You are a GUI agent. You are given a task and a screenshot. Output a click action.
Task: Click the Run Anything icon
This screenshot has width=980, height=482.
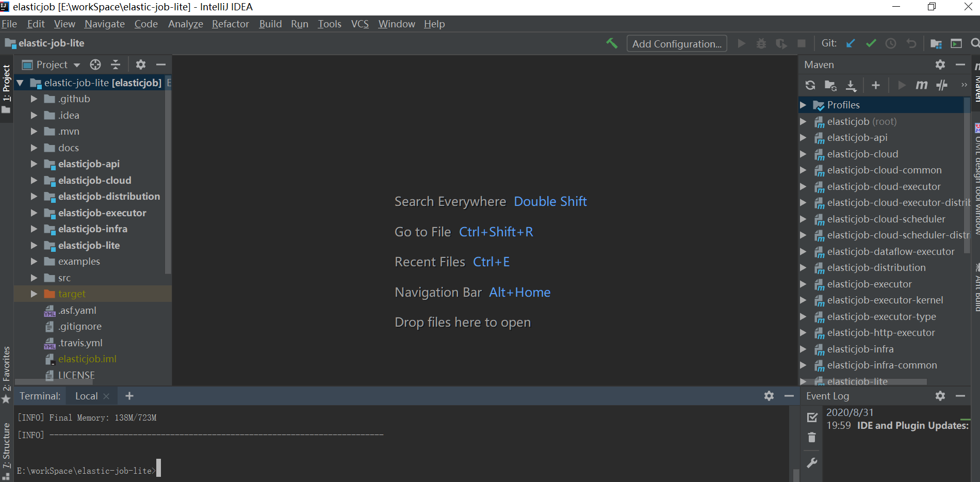(x=956, y=43)
